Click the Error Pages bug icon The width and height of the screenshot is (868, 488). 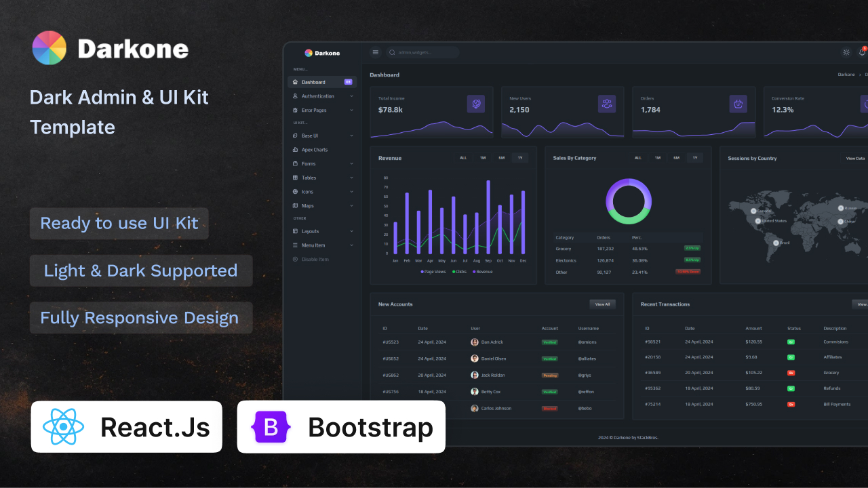pos(295,110)
